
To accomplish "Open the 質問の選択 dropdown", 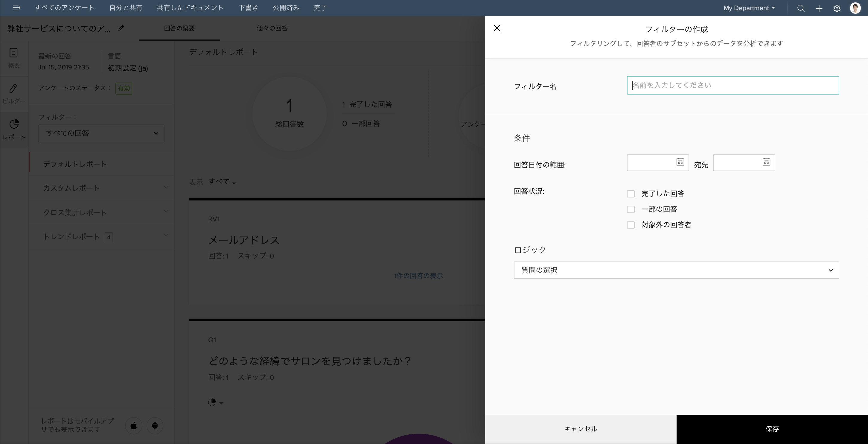I will (676, 270).
